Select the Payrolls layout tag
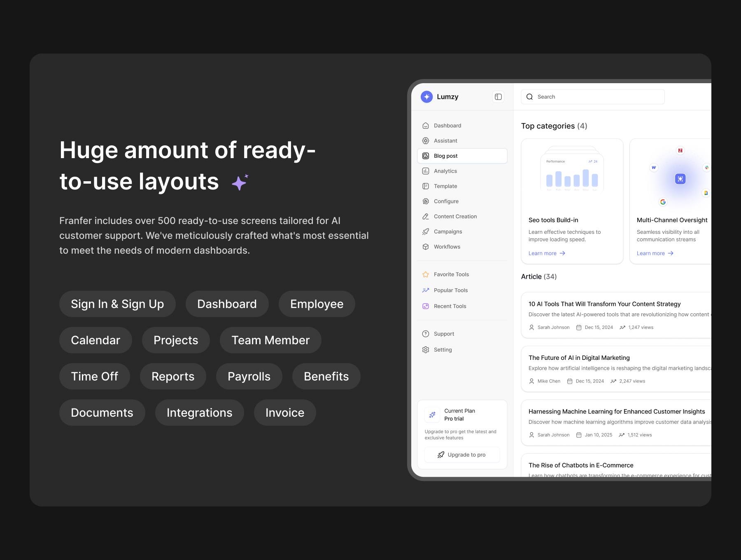This screenshot has width=741, height=560. tap(249, 376)
